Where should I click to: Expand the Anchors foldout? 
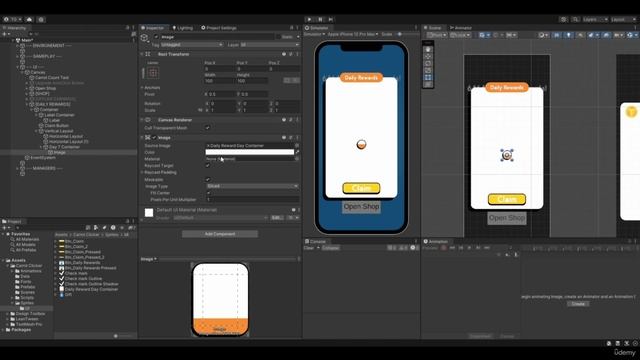pos(142,87)
